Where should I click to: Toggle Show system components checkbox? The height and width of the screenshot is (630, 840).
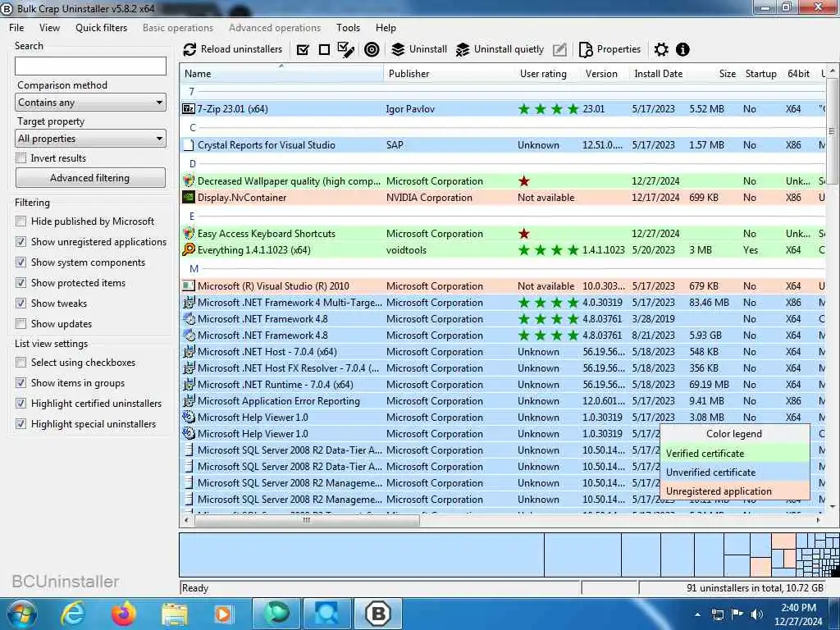tap(21, 262)
